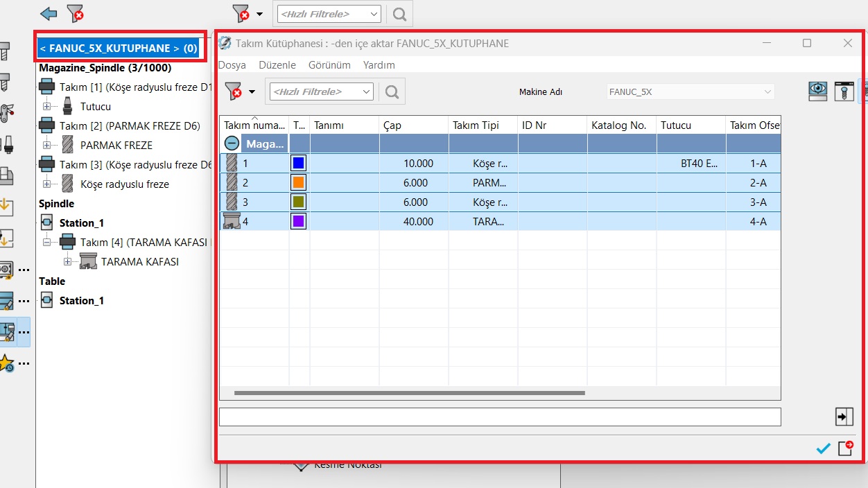
Task: Click the Takım Tipi column header
Action: (483, 125)
